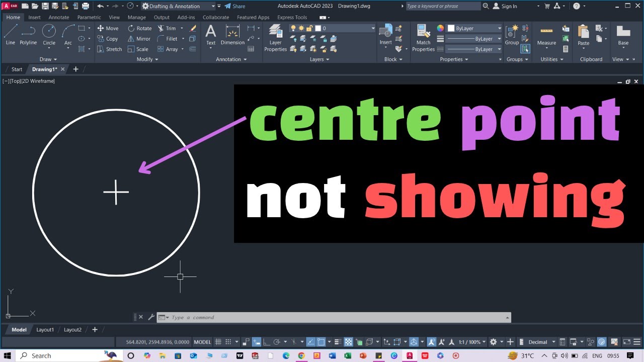Click the keyword search field
Image resolution: width=644 pixels, height=362 pixels.
[443, 6]
